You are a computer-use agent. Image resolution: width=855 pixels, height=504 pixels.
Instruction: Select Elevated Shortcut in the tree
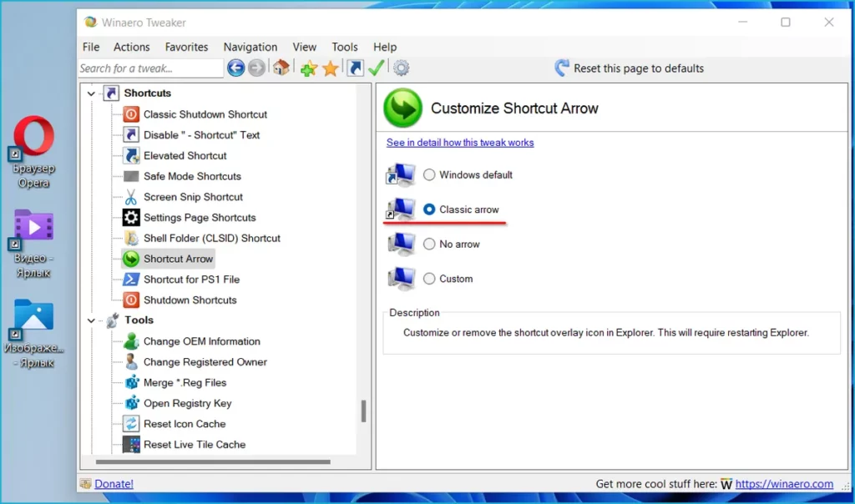coord(185,155)
